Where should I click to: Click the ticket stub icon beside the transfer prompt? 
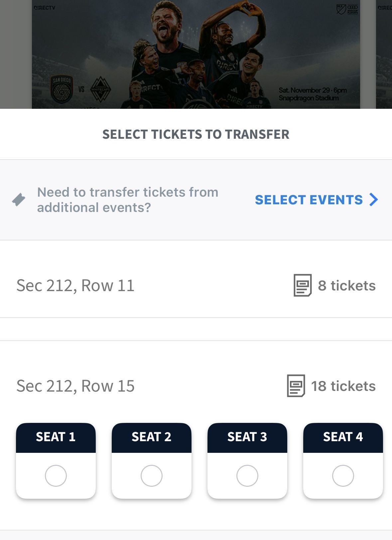(x=19, y=199)
